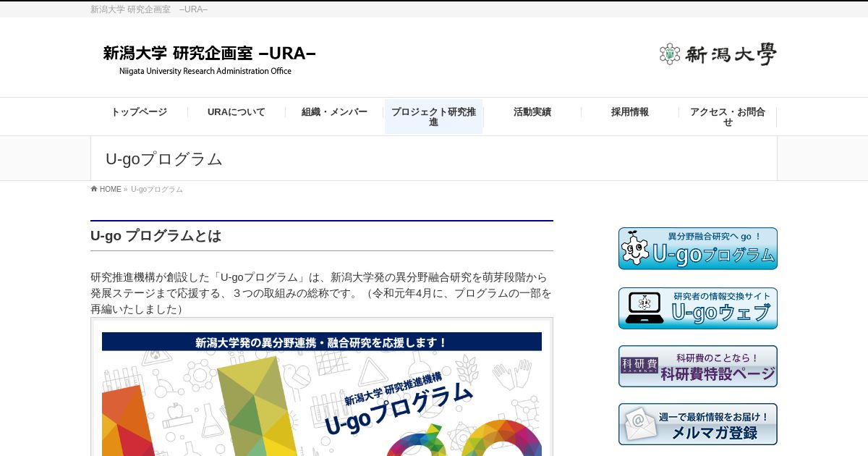Open 採用情報 menu item

[x=630, y=112]
